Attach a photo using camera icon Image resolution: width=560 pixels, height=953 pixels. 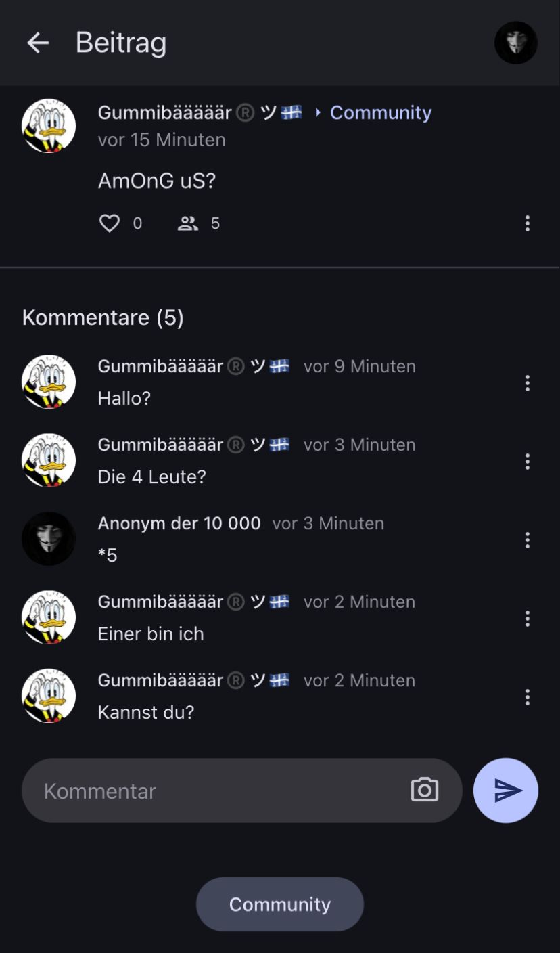[425, 790]
